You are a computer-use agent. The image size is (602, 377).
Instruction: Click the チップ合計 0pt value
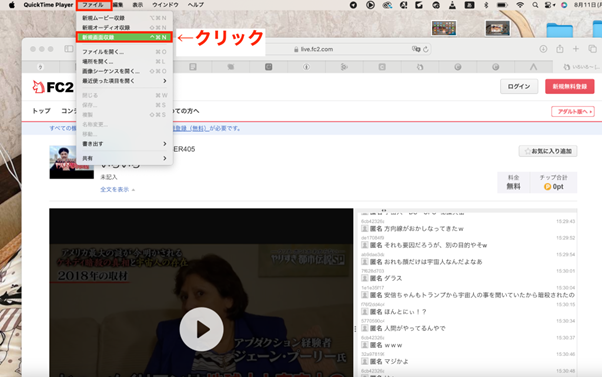click(553, 187)
